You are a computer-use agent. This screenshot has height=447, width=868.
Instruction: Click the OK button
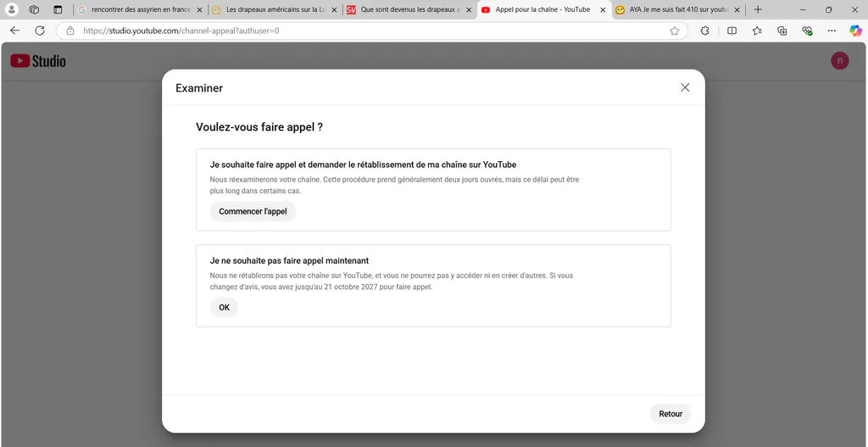[x=224, y=307]
